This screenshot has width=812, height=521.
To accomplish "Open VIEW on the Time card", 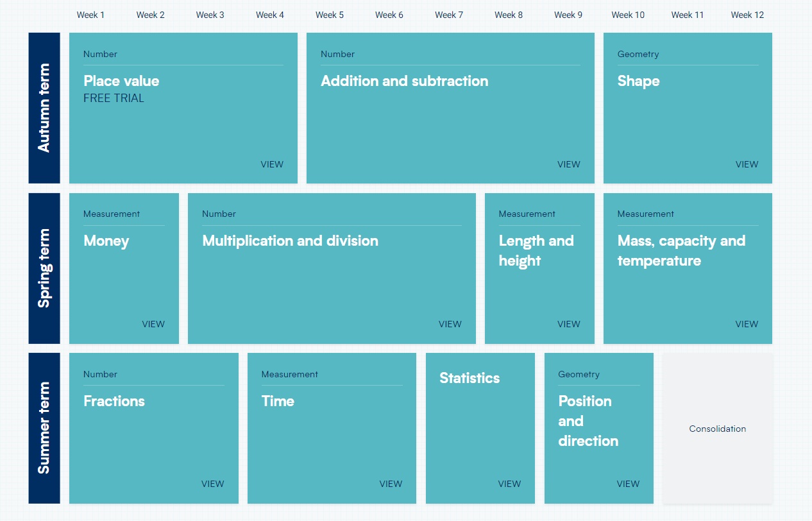I will click(391, 484).
